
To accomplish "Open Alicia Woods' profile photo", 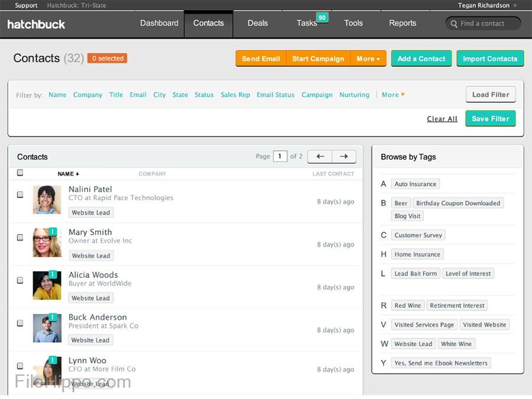I will pyautogui.click(x=47, y=285).
